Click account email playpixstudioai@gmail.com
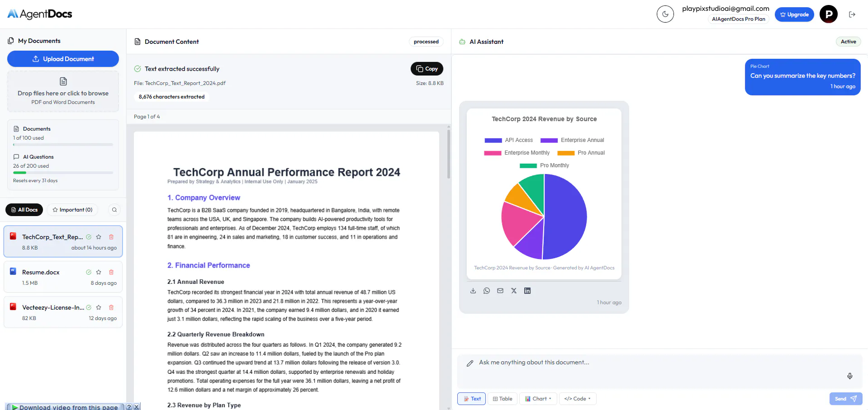This screenshot has width=868, height=410. [726, 9]
